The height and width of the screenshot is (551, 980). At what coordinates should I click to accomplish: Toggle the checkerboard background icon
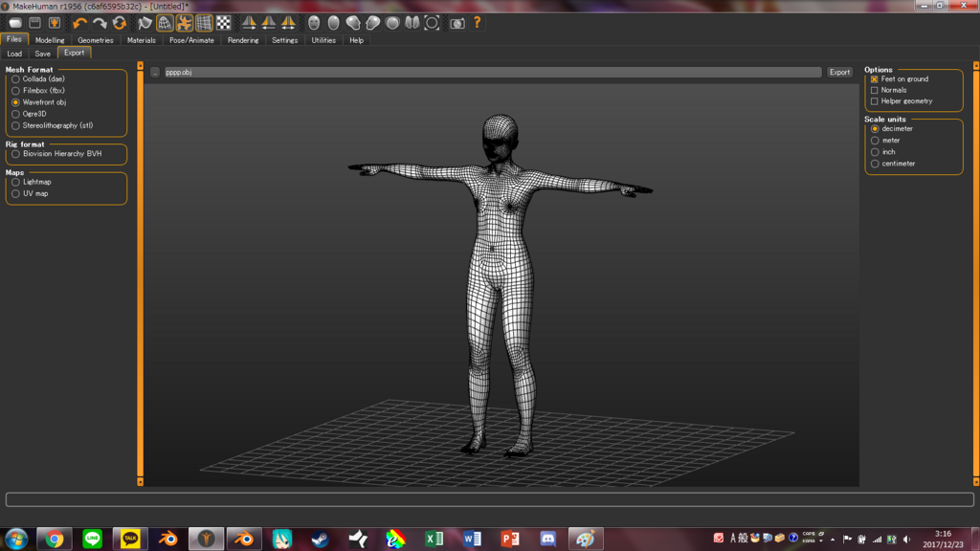click(x=224, y=23)
